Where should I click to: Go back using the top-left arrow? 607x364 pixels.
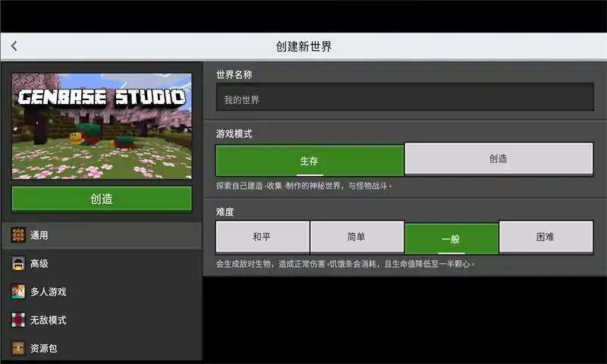coord(14,46)
